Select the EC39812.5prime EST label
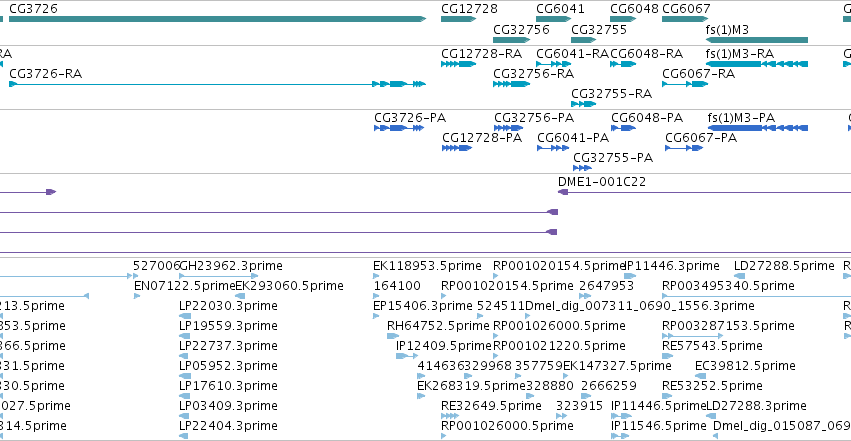 pos(745,366)
